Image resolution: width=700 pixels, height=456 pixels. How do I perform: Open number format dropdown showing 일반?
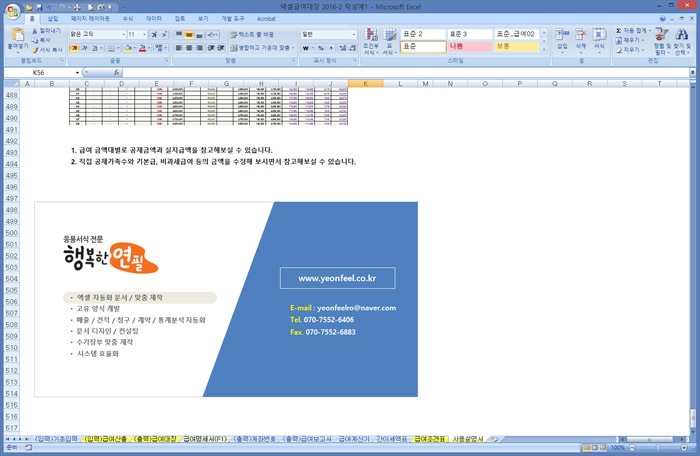click(x=354, y=34)
